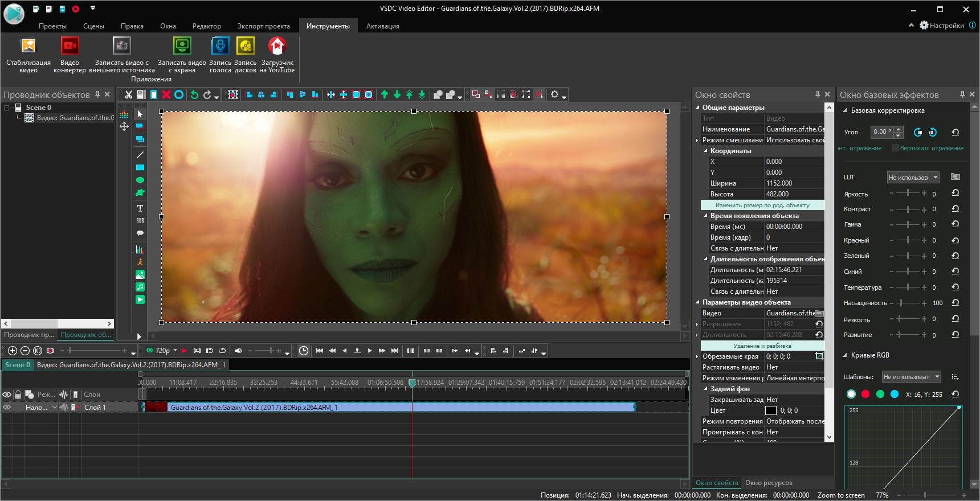Image resolution: width=980 pixels, height=501 pixels.
Task: Enable vertical flip checkbox
Action: 895,148
